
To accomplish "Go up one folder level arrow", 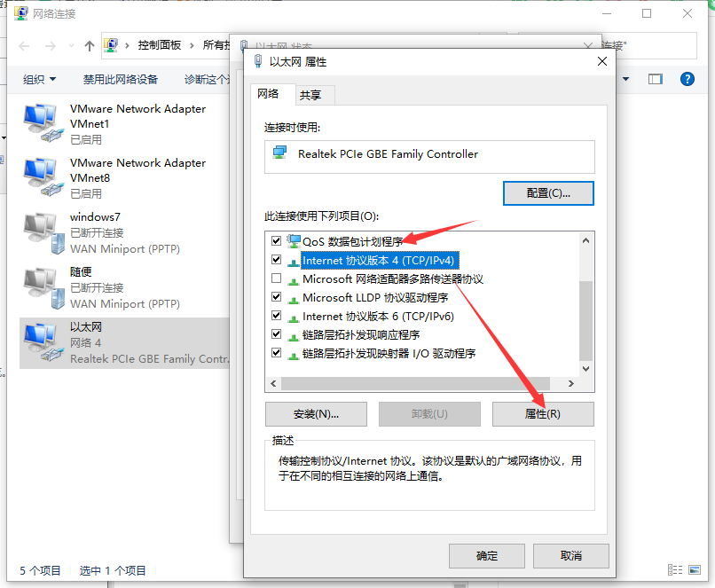I will (x=90, y=45).
